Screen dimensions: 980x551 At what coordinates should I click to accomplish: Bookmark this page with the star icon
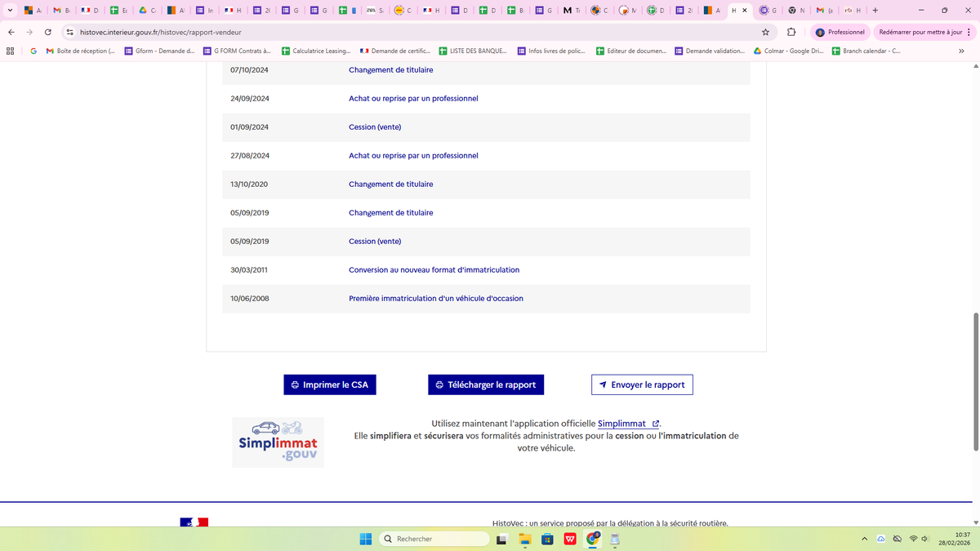[765, 32]
